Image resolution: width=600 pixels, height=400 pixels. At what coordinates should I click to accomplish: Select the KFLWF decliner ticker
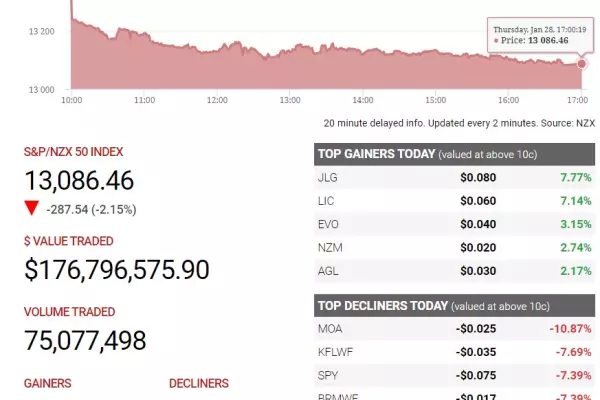coord(335,352)
